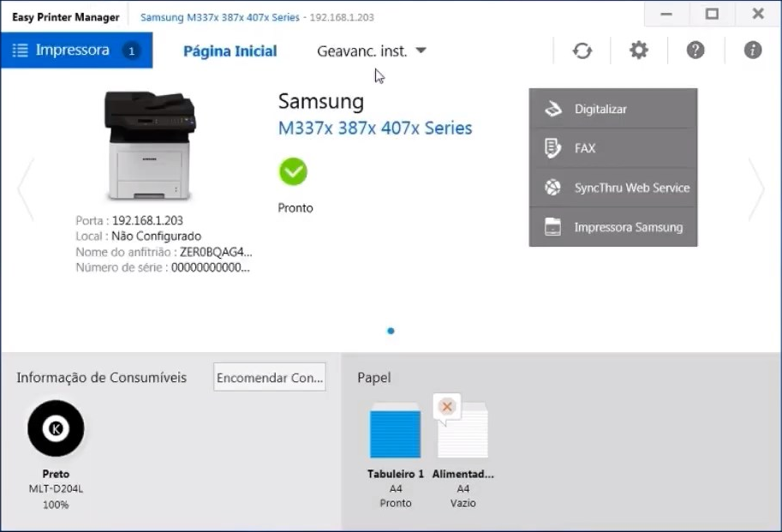Open settings via the gear icon
The image size is (782, 532).
(x=638, y=51)
